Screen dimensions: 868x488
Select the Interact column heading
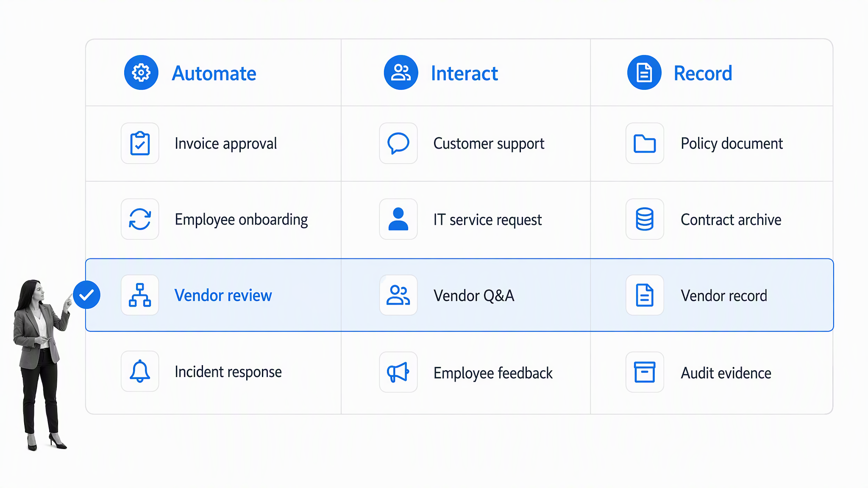pos(464,73)
